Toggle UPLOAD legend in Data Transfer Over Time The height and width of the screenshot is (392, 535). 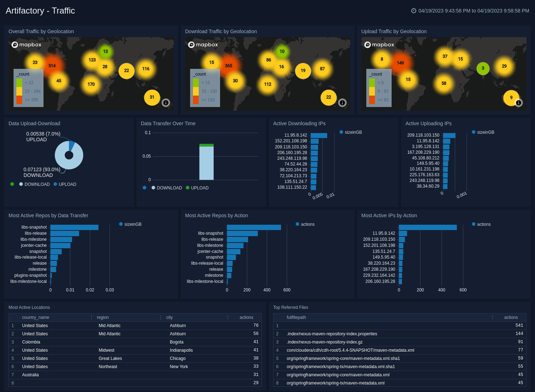point(197,188)
